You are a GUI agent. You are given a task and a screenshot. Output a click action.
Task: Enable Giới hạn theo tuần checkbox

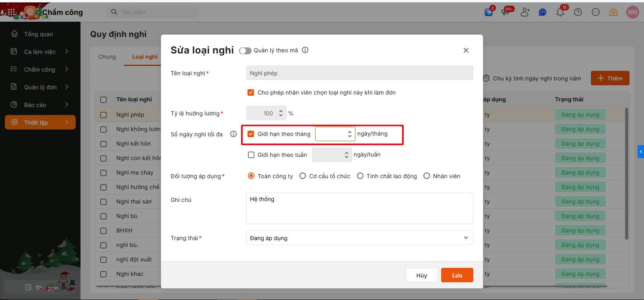[251, 155]
